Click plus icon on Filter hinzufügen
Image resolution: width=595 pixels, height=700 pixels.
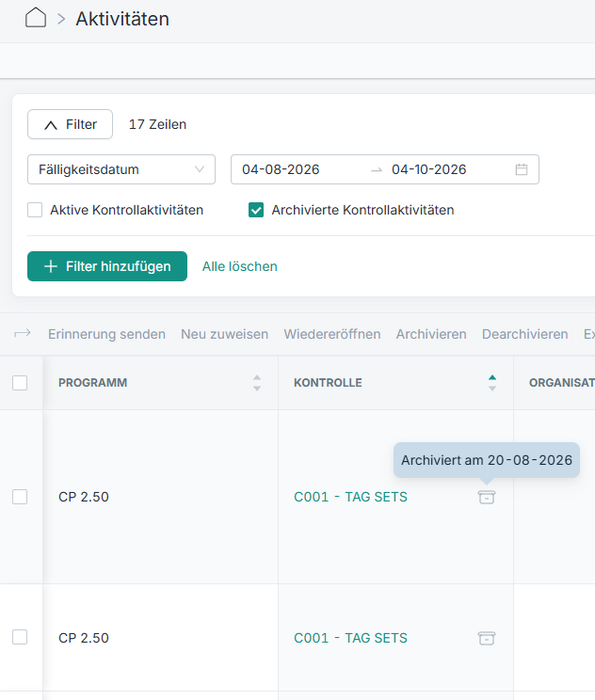(x=51, y=266)
